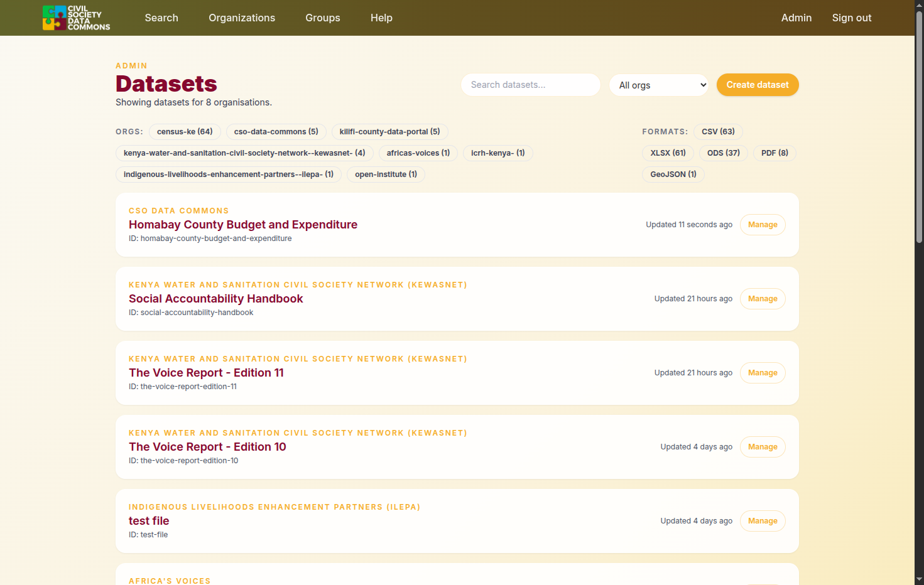Pick the ilepa- (1) org chip
This screenshot has height=585, width=924.
click(x=229, y=174)
